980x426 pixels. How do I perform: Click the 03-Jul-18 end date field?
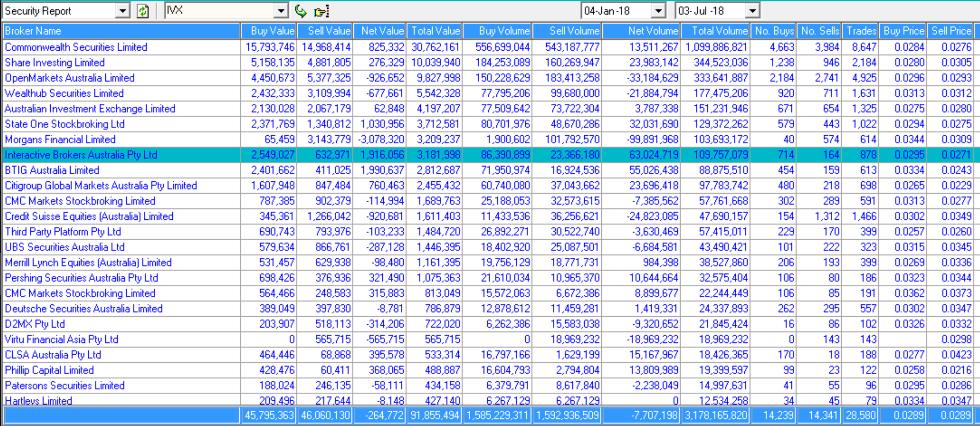[710, 11]
